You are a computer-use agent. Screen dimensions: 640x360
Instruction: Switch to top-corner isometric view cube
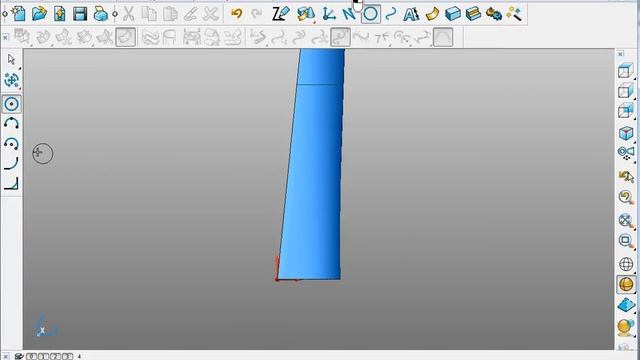(x=626, y=71)
